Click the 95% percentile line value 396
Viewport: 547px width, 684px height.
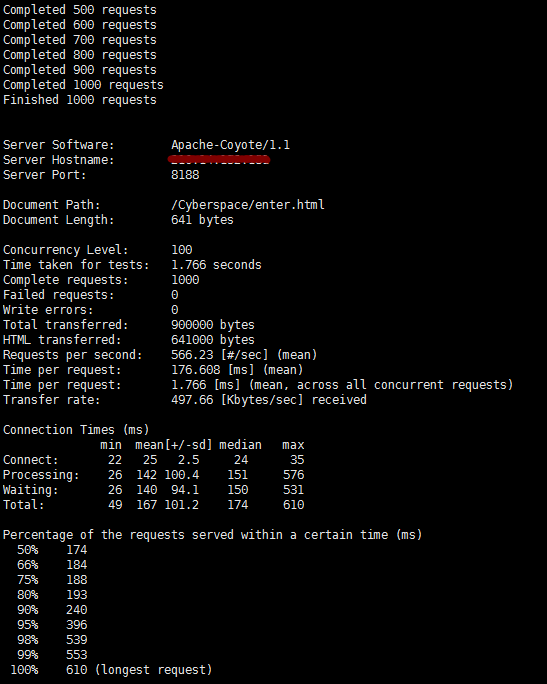77,625
